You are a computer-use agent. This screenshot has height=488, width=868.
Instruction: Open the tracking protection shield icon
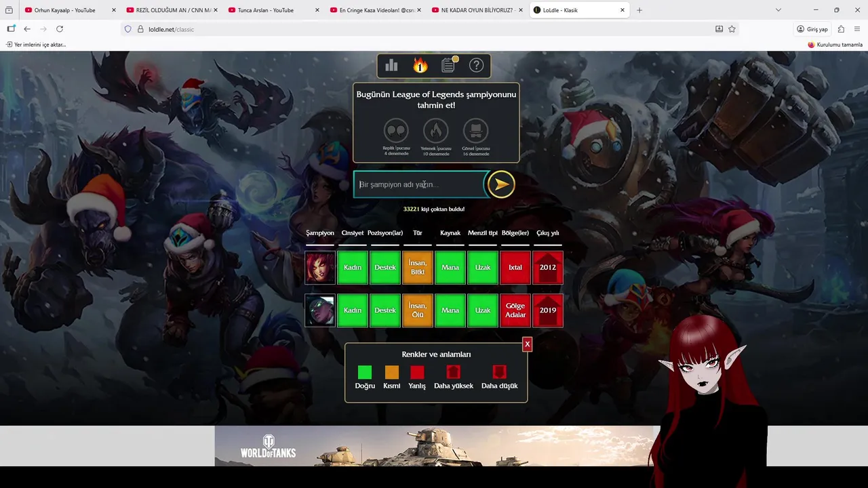(127, 29)
